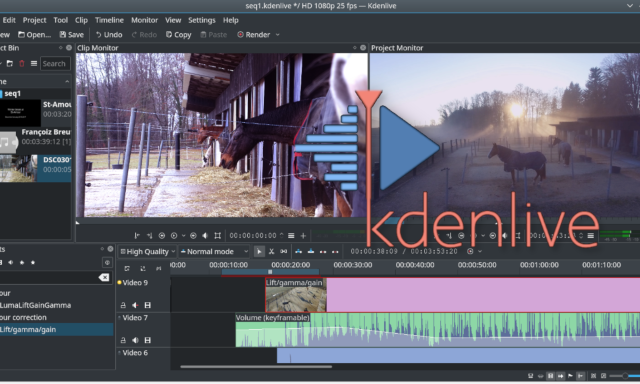This screenshot has height=384, width=640.
Task: Select the spacer tool in timeline toolbar
Action: click(x=284, y=251)
